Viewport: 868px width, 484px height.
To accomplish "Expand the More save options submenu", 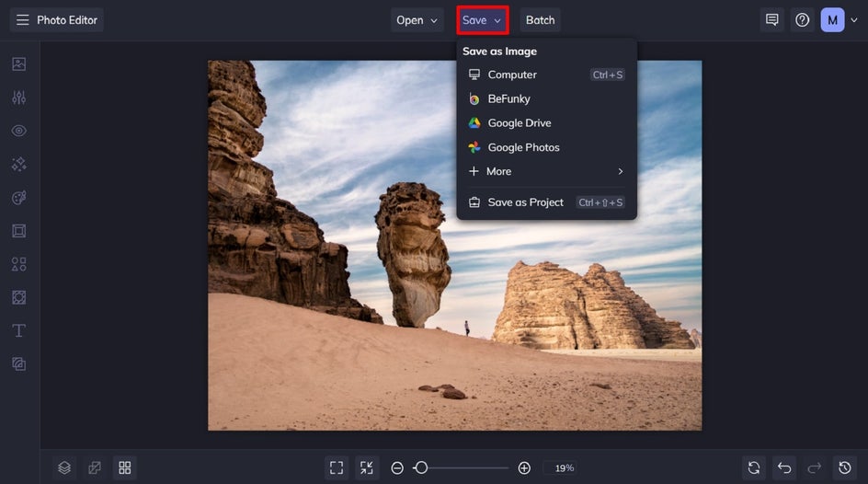I will (546, 172).
